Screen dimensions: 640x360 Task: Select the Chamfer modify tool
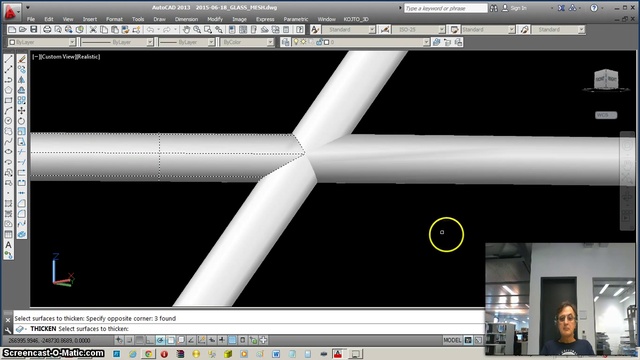[22, 203]
